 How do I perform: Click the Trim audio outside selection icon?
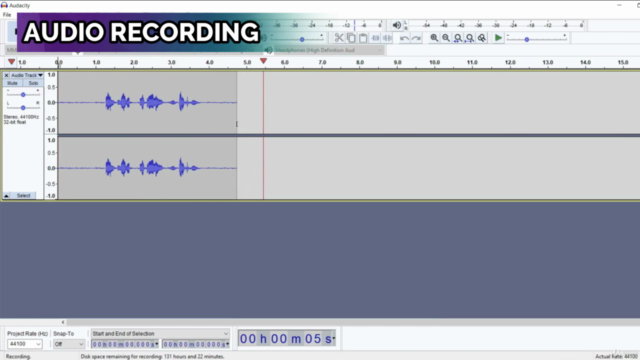tap(375, 38)
